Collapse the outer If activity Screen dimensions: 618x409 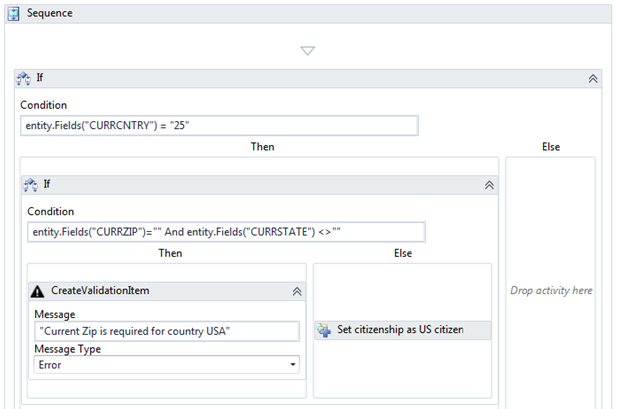(x=592, y=77)
